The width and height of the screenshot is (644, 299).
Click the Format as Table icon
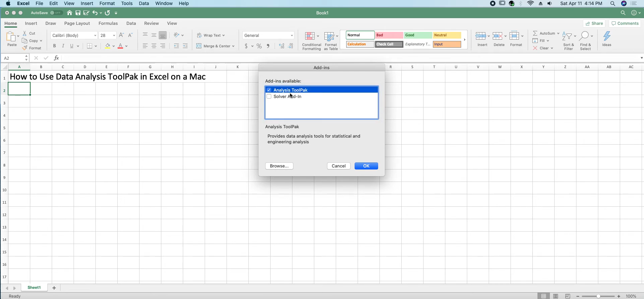(x=329, y=36)
